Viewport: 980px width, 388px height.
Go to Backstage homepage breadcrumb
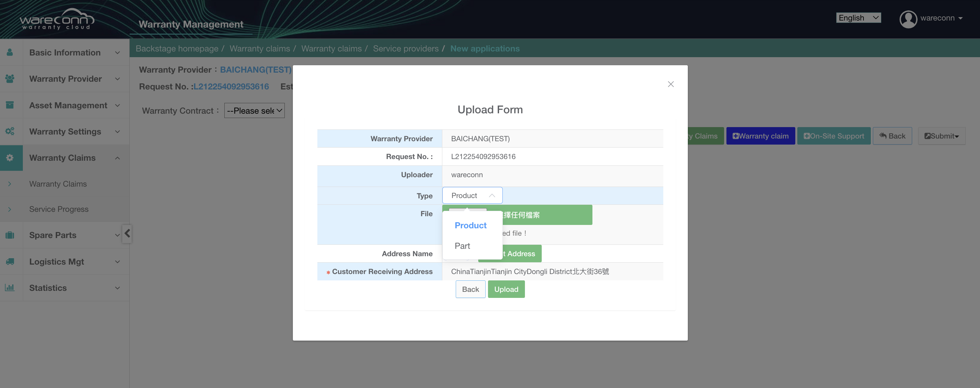pos(177,48)
